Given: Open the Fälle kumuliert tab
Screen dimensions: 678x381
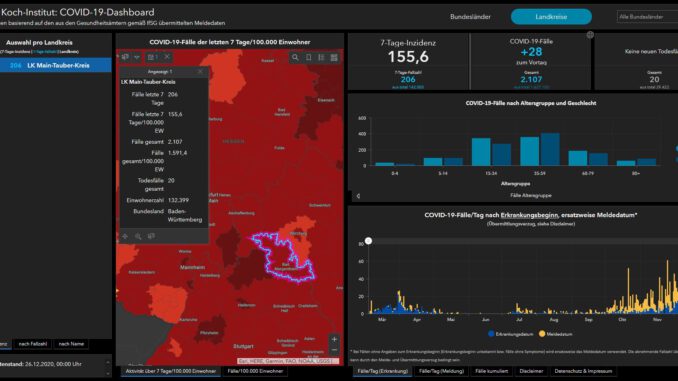Looking at the screenshot, I should coord(491,371).
